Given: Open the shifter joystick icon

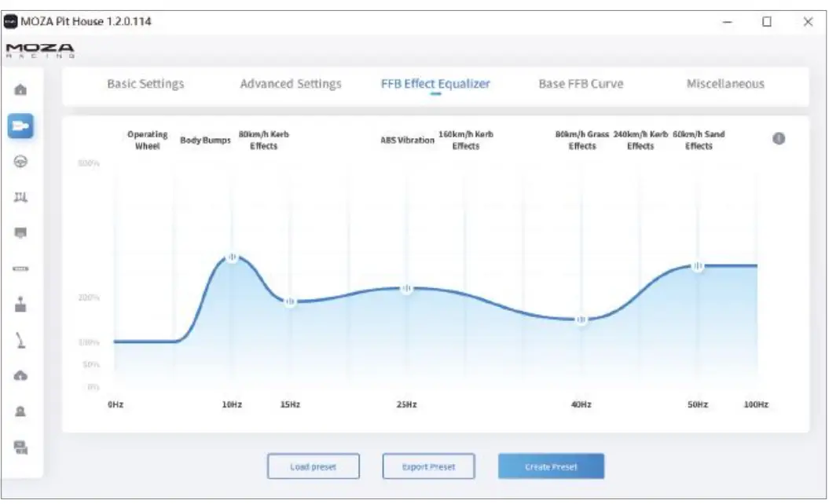Looking at the screenshot, I should [21, 305].
